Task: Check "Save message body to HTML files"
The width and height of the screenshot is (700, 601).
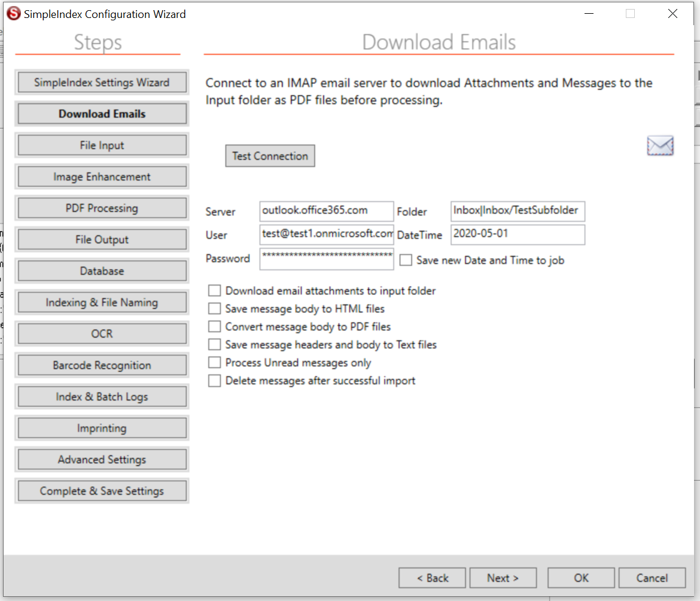Action: coord(214,308)
